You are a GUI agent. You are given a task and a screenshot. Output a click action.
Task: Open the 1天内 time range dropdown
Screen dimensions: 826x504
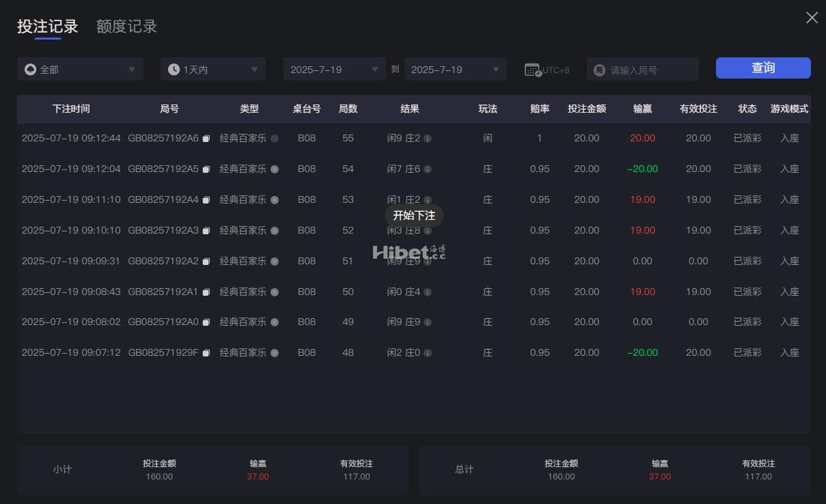[213, 70]
